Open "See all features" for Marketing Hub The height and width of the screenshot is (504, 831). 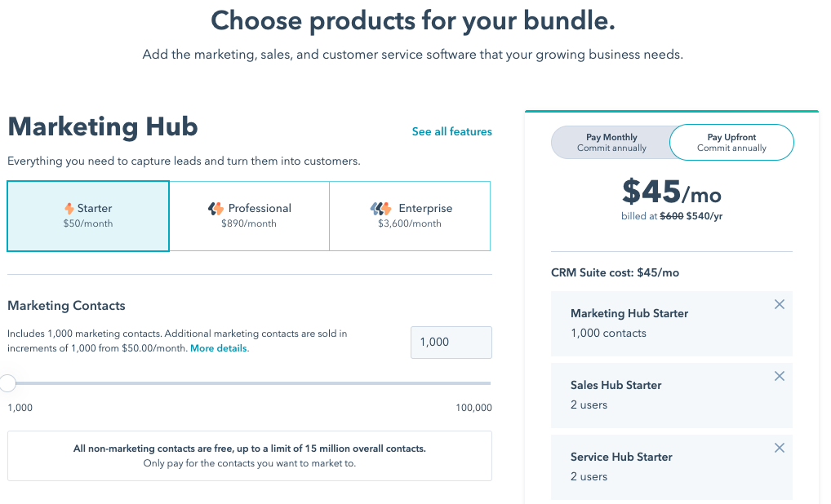[451, 131]
